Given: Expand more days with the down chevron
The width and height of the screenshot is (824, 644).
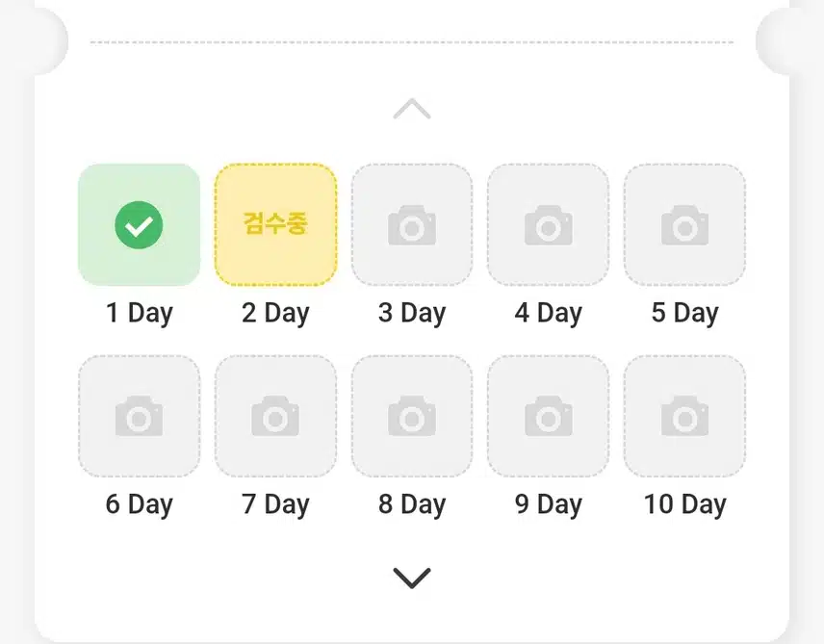Looking at the screenshot, I should 412,579.
